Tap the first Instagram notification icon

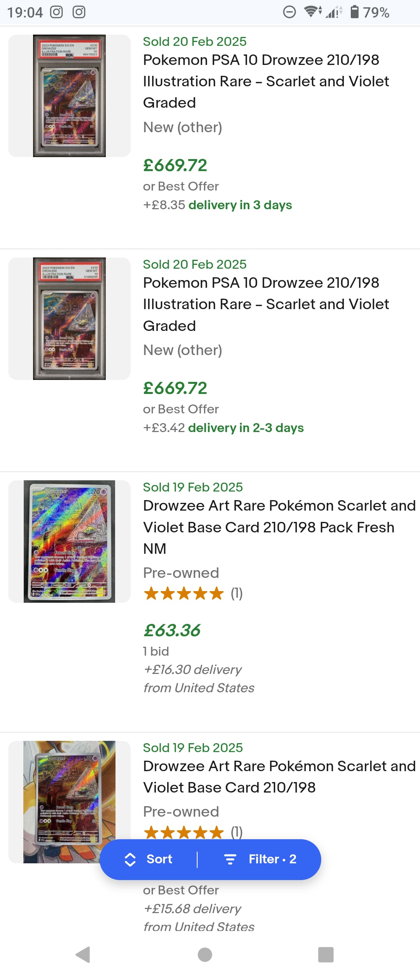coord(56,12)
